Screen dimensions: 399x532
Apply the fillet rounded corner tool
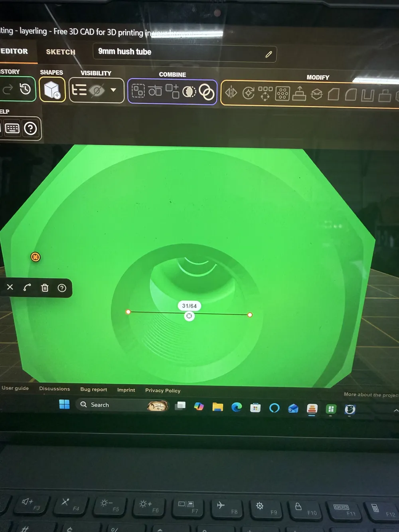[x=351, y=95]
